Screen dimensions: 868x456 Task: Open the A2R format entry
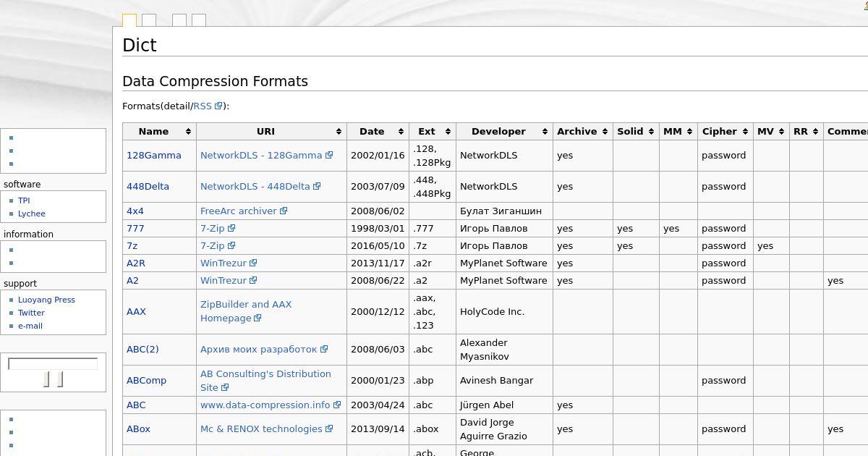[x=136, y=263]
